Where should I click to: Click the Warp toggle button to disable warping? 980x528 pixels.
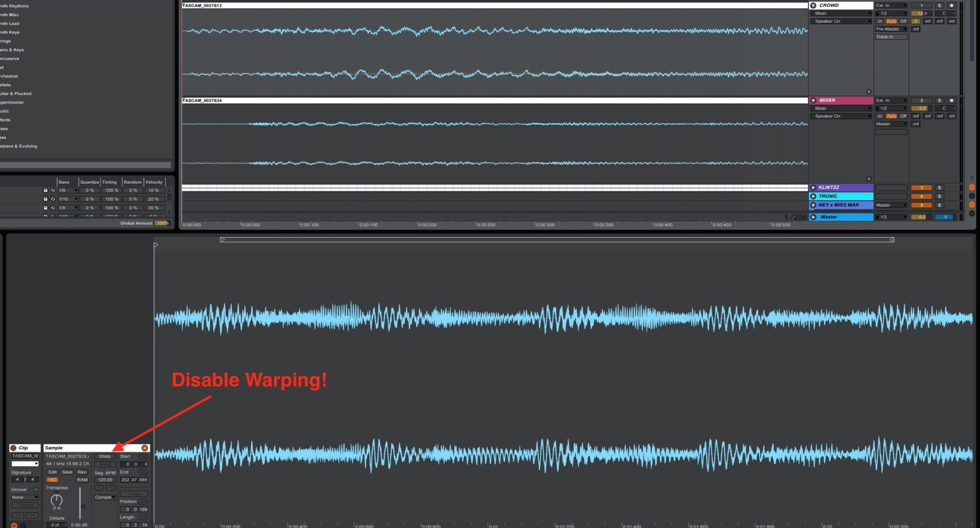click(x=103, y=456)
